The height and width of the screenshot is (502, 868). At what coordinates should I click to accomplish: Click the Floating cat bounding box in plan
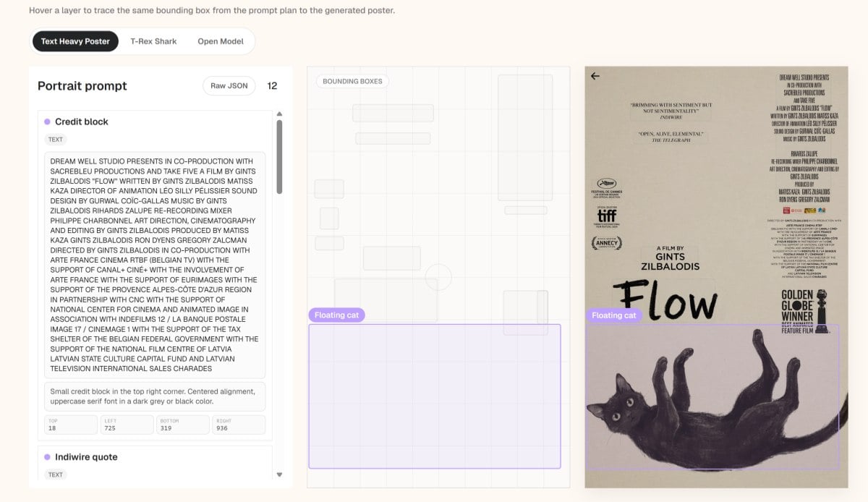coord(435,396)
